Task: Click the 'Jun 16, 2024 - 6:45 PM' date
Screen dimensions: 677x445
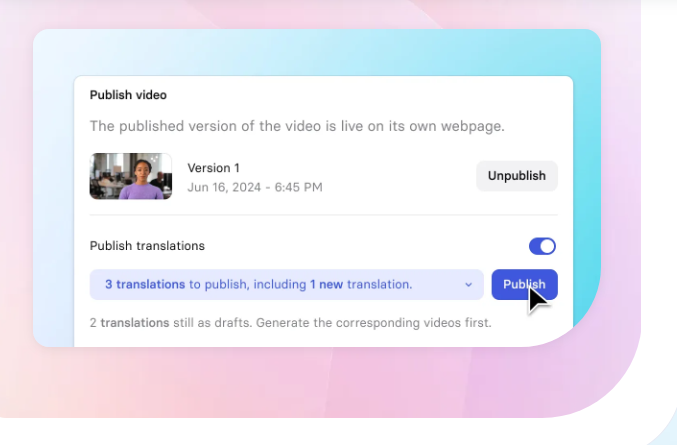Action: [x=255, y=187]
